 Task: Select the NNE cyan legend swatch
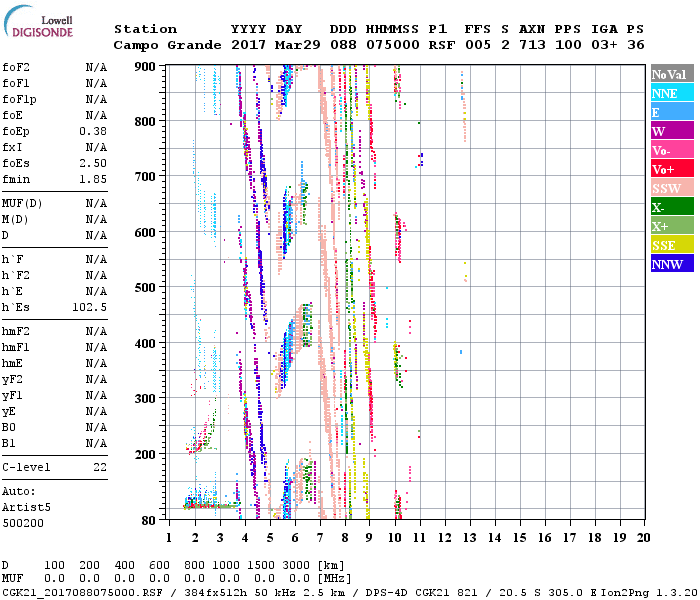(x=672, y=93)
